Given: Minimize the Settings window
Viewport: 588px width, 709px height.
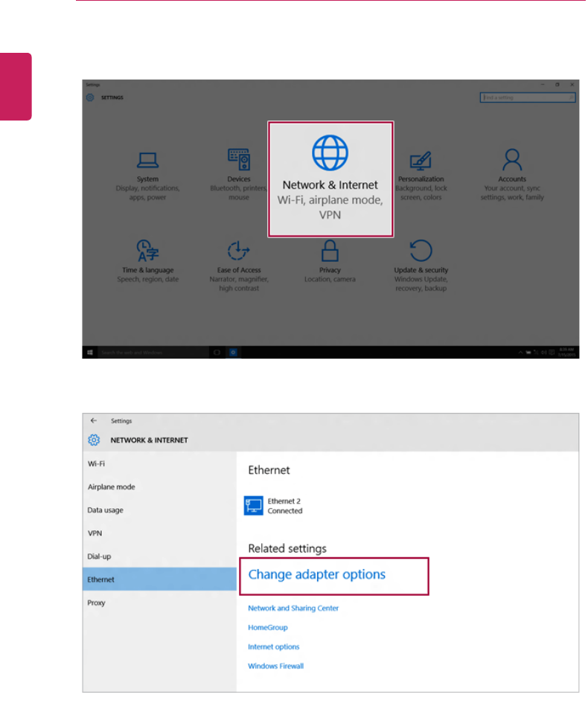Looking at the screenshot, I should click(543, 85).
